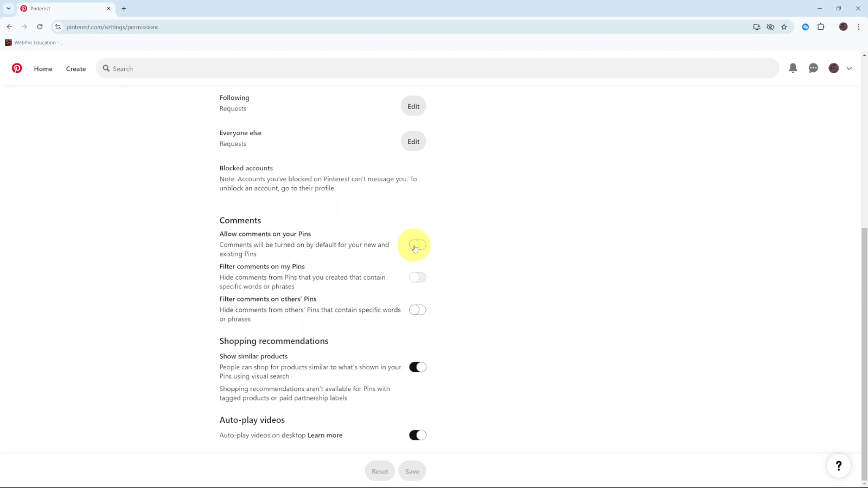Open the notifications bell
This screenshot has width=868, height=488.
(793, 68)
